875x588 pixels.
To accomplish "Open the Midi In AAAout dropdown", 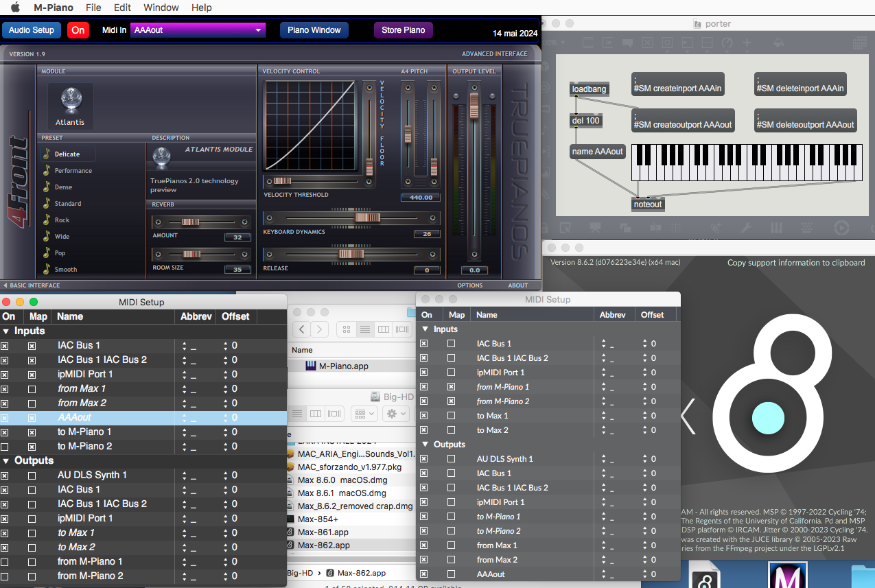I will [x=198, y=30].
